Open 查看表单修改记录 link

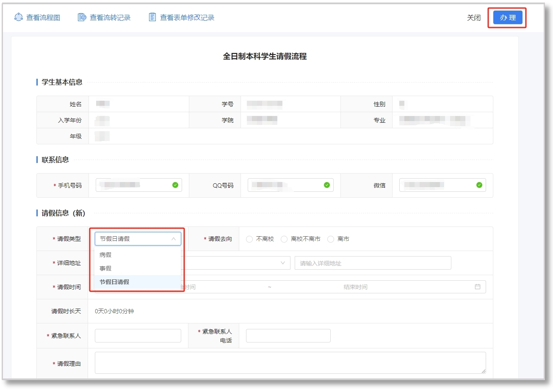pos(187,17)
